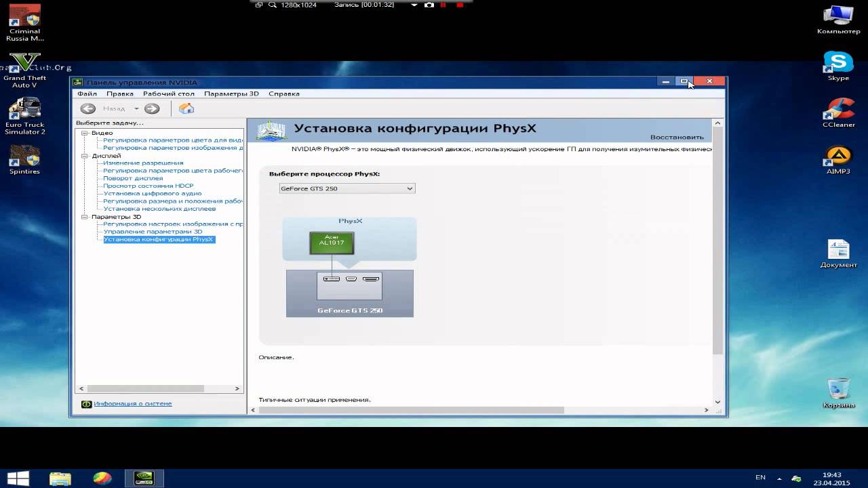
Task: Click the PhysX page header icon
Action: pyautogui.click(x=271, y=131)
